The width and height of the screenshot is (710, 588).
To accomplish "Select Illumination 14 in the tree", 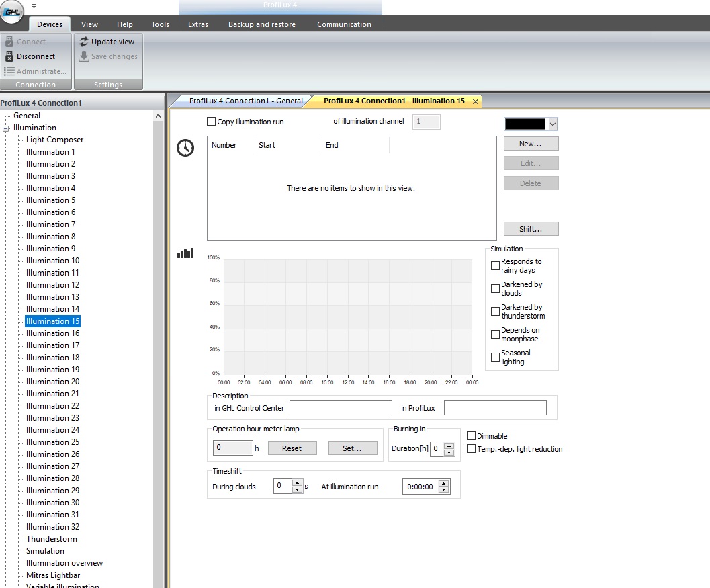I will pyautogui.click(x=52, y=309).
